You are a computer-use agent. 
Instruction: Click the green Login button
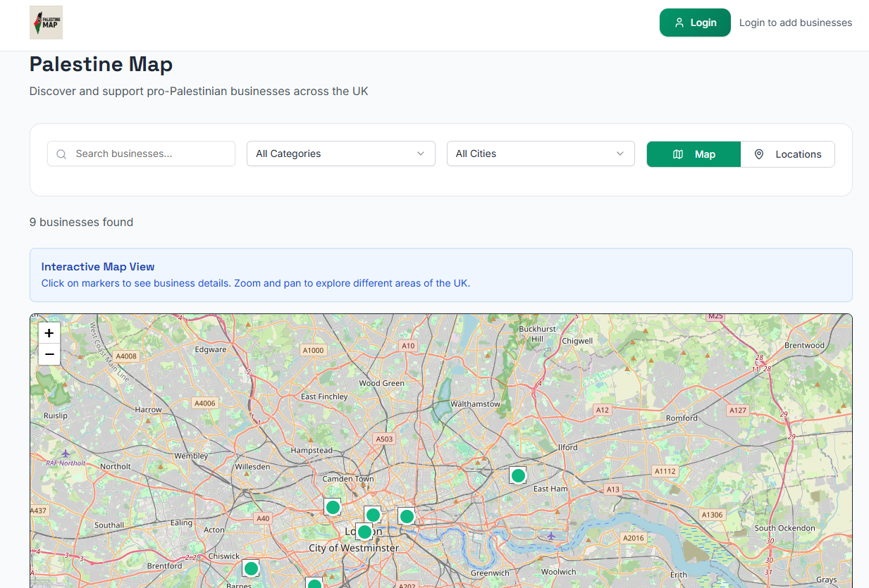coord(695,23)
